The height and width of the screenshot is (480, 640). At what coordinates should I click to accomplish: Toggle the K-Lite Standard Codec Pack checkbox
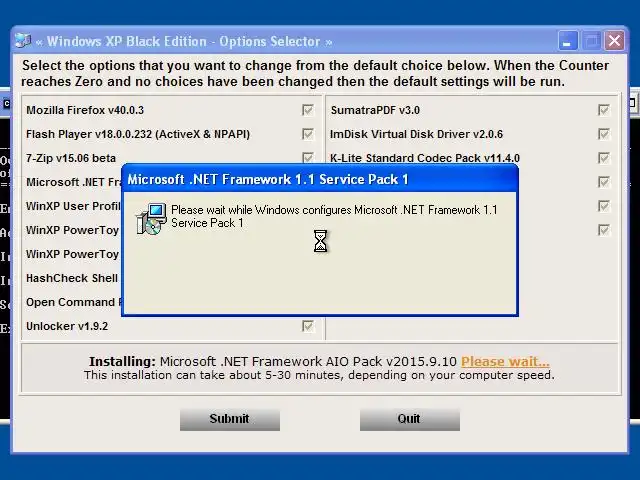[x=604, y=158]
